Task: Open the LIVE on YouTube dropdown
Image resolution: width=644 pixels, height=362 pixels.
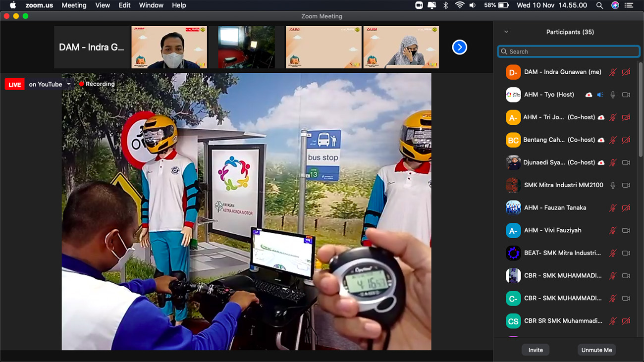Action: coord(69,84)
